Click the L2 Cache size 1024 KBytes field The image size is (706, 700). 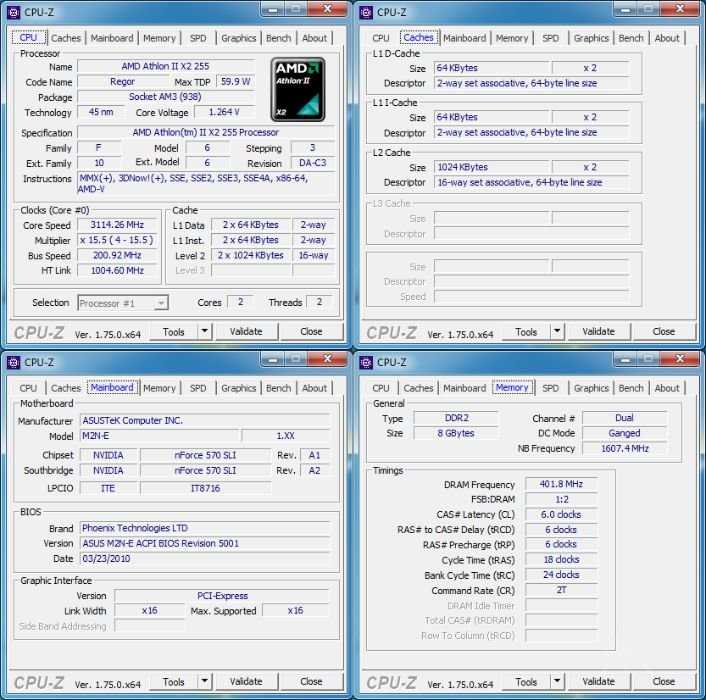click(492, 167)
